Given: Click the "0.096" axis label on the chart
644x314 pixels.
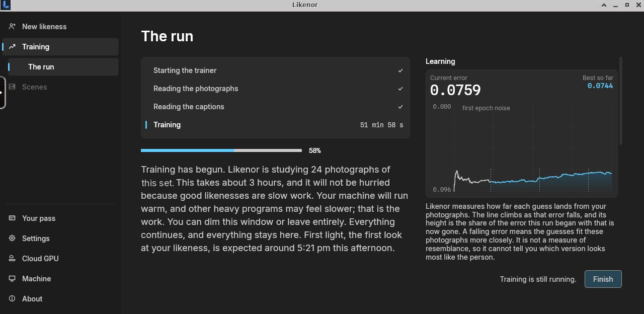Looking at the screenshot, I should pos(442,190).
